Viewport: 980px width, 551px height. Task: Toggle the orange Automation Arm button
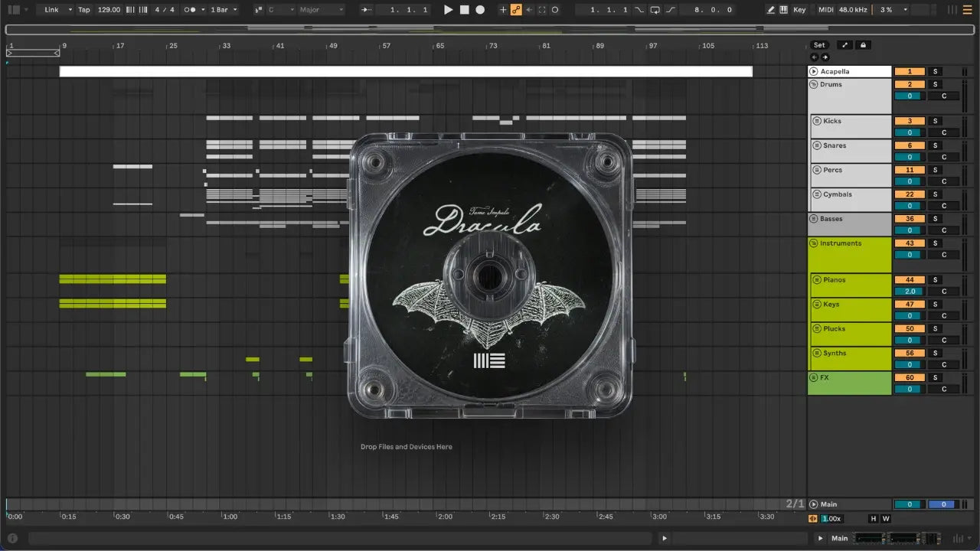point(516,10)
